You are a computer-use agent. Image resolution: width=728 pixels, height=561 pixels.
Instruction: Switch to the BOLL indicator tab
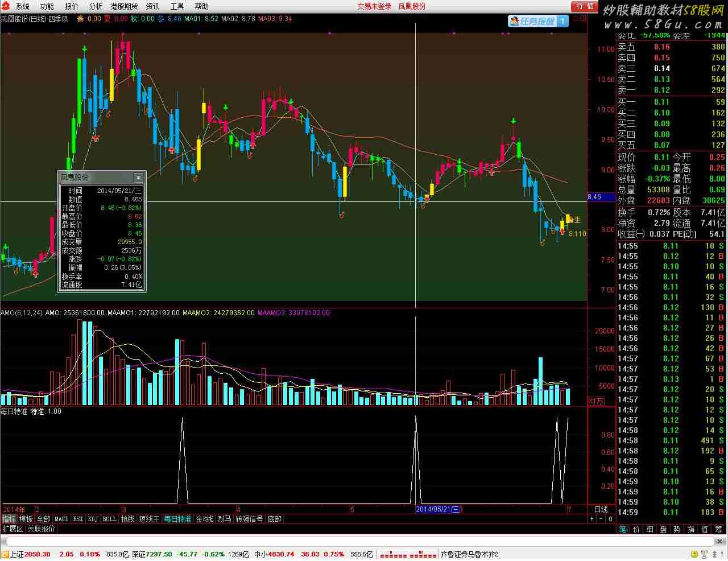click(110, 519)
